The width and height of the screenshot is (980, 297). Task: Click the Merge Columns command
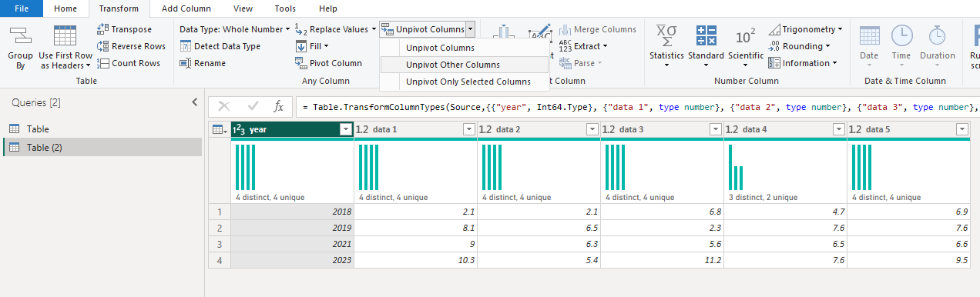coord(598,29)
